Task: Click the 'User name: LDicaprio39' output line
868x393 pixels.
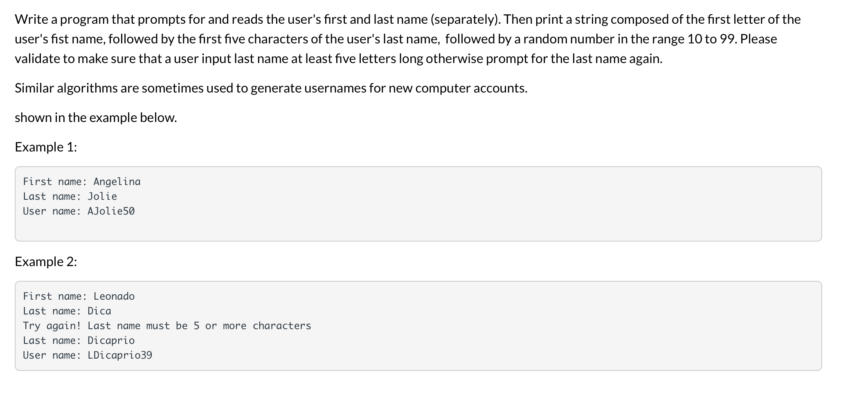Action: coord(88,355)
